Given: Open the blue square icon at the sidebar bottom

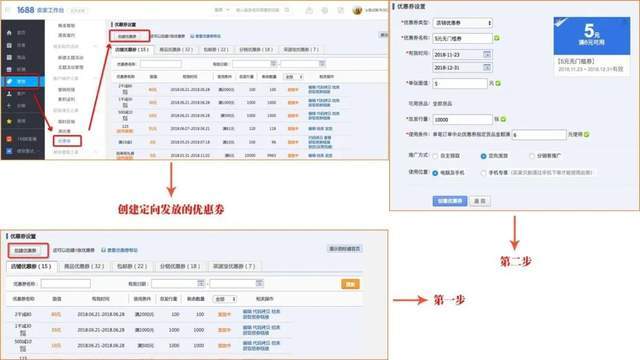Looking at the screenshot, I should pyautogui.click(x=9, y=151).
